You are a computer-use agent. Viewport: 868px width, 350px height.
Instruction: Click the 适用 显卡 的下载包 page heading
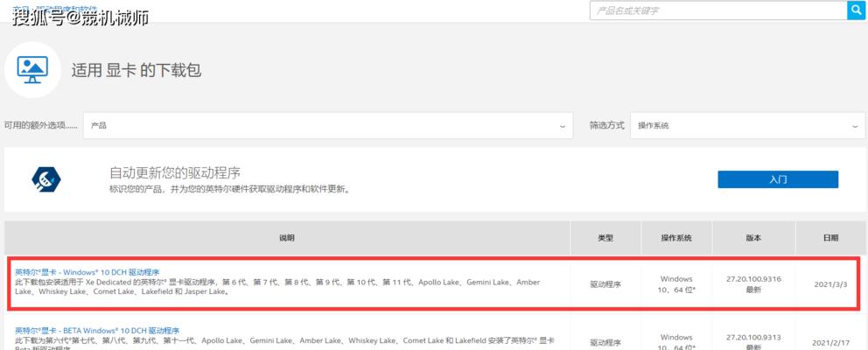pos(136,70)
